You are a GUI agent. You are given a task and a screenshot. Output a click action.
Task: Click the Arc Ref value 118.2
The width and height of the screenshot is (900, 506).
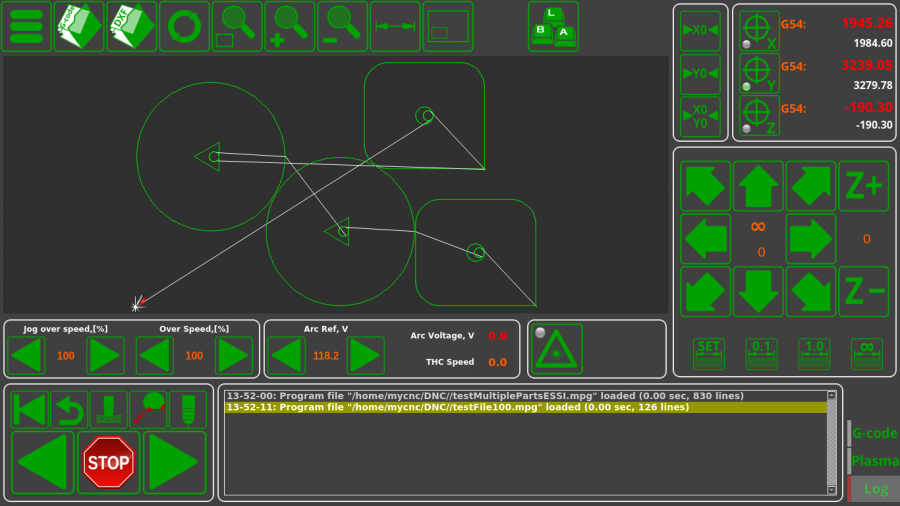point(326,356)
